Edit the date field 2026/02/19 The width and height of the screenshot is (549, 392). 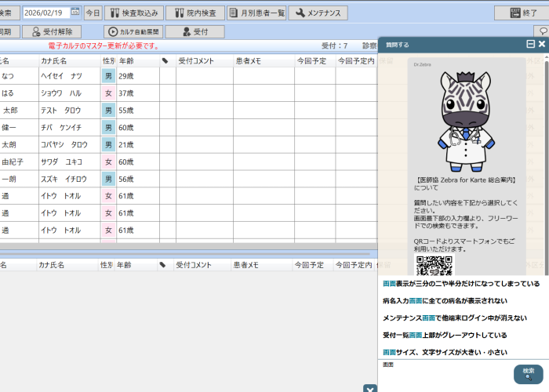(46, 13)
